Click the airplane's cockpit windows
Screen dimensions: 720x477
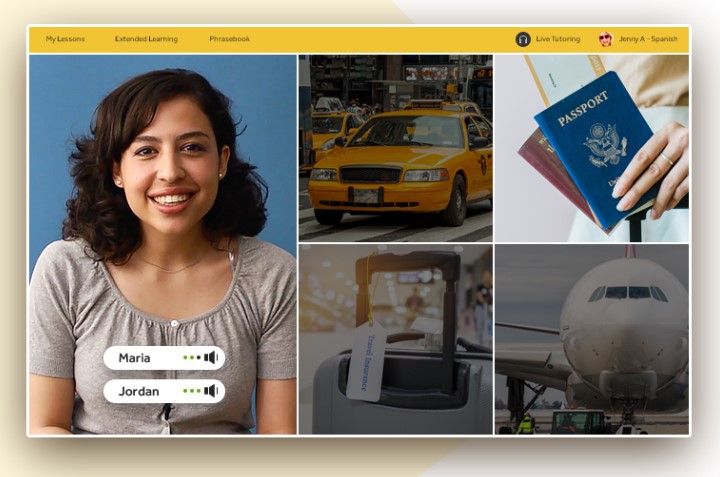coord(628,293)
